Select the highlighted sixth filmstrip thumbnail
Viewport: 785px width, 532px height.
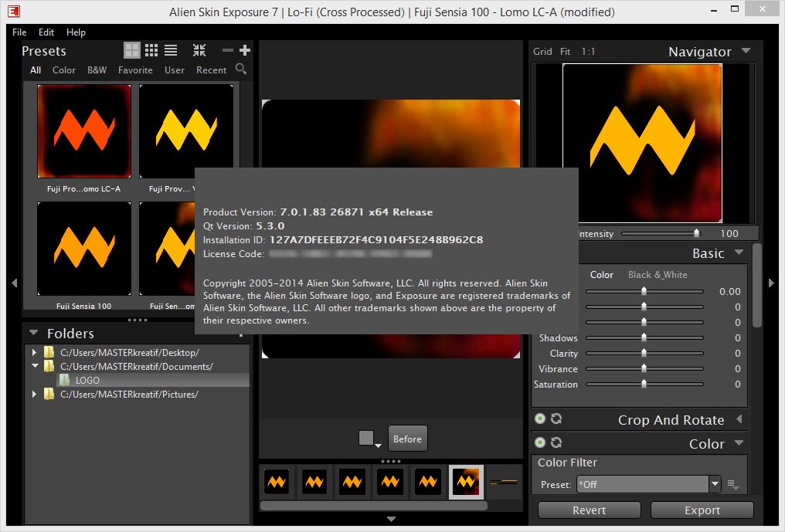pyautogui.click(x=466, y=482)
